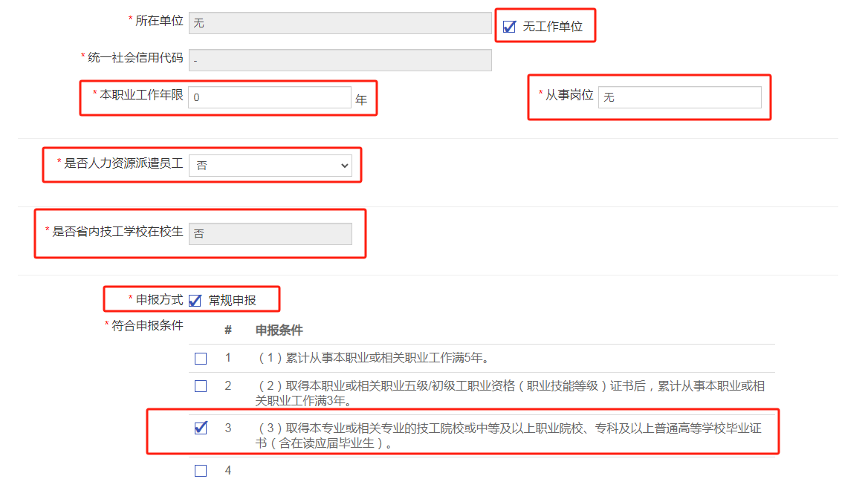Check the box for condition 4

click(x=201, y=471)
